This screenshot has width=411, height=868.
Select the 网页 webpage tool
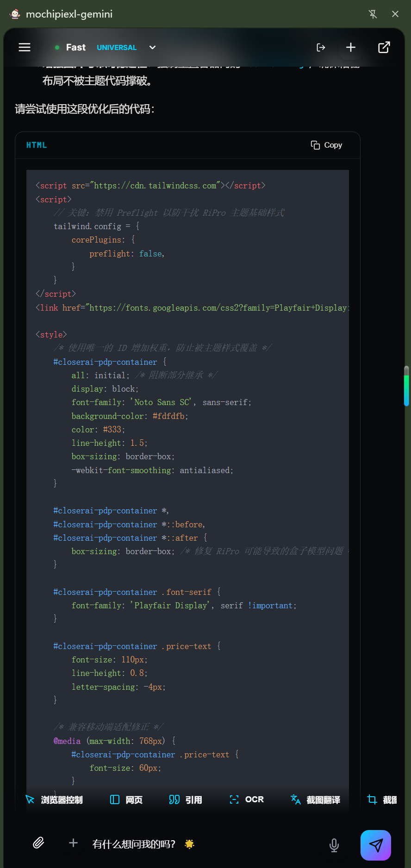[x=126, y=799]
